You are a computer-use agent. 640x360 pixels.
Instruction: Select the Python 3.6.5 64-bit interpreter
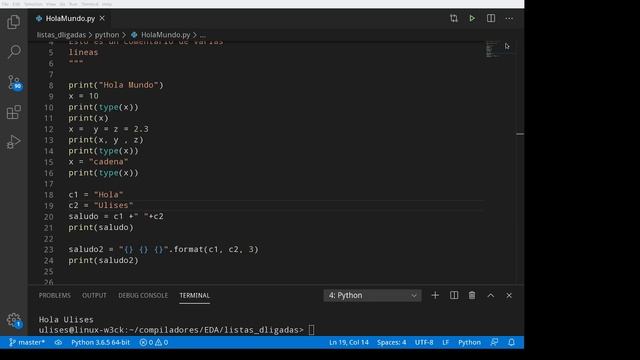[100, 342]
